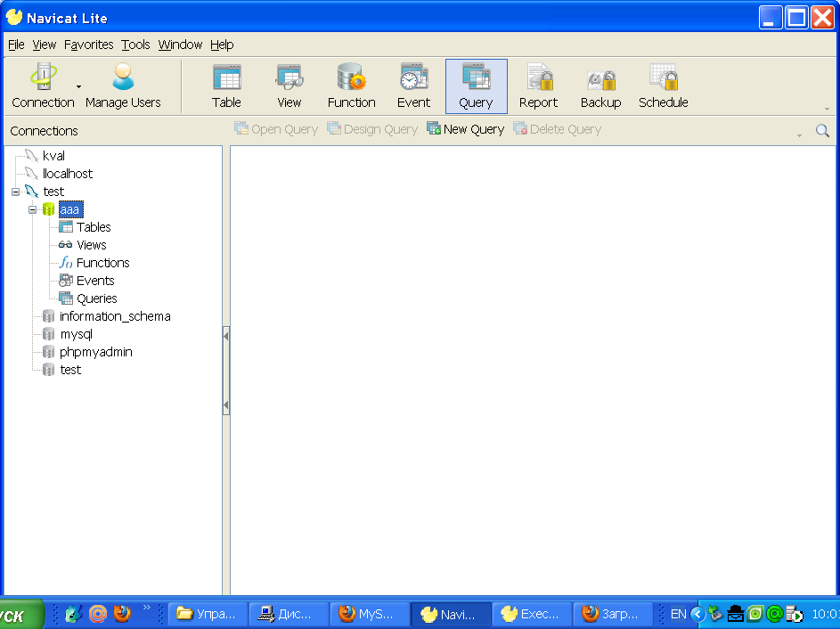Screen dimensions: 840x629
Task: Click the Functions f() icon
Action: pyautogui.click(x=66, y=263)
